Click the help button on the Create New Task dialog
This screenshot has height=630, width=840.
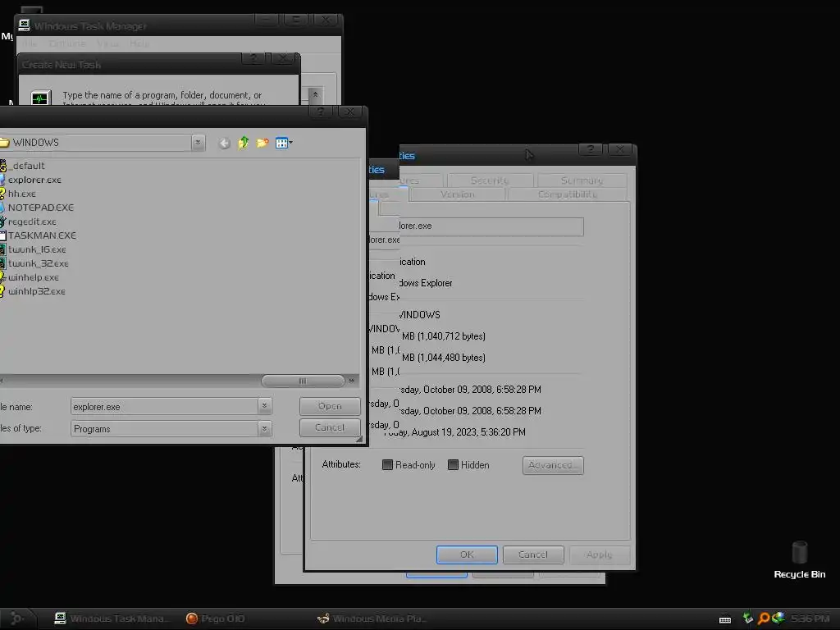click(253, 58)
